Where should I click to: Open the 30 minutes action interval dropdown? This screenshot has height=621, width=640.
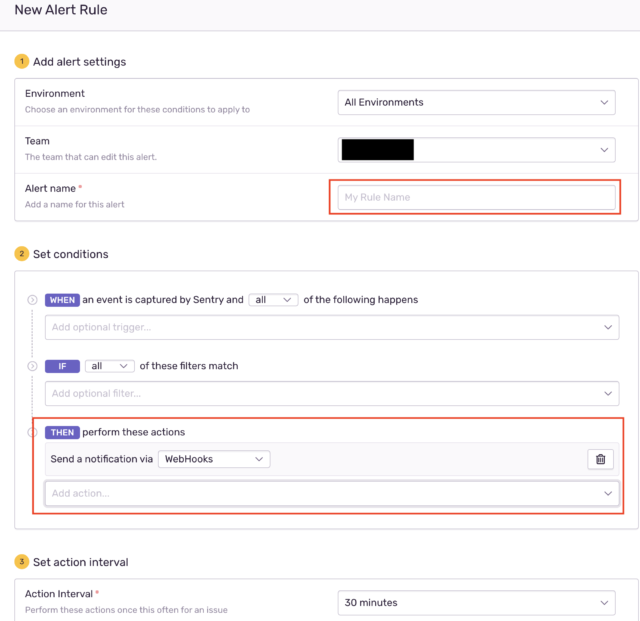[x=476, y=603]
